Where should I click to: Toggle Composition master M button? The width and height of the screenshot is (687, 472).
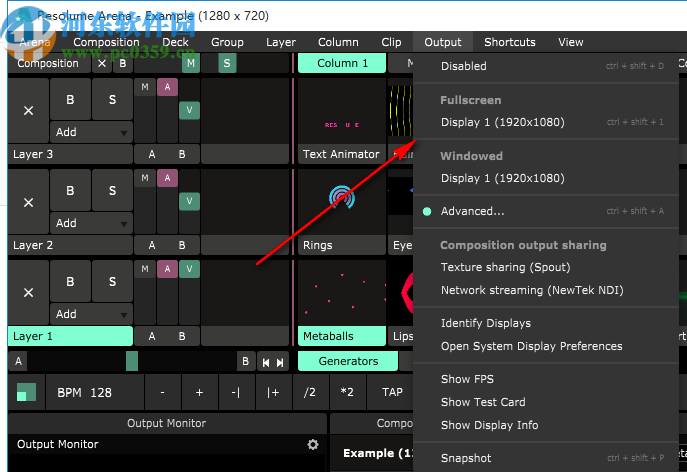click(x=191, y=64)
